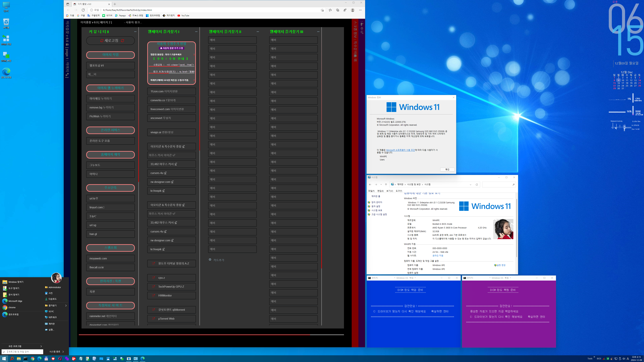
Task: Open the 보기(V) menu in 시스템 window
Action: 389,191
